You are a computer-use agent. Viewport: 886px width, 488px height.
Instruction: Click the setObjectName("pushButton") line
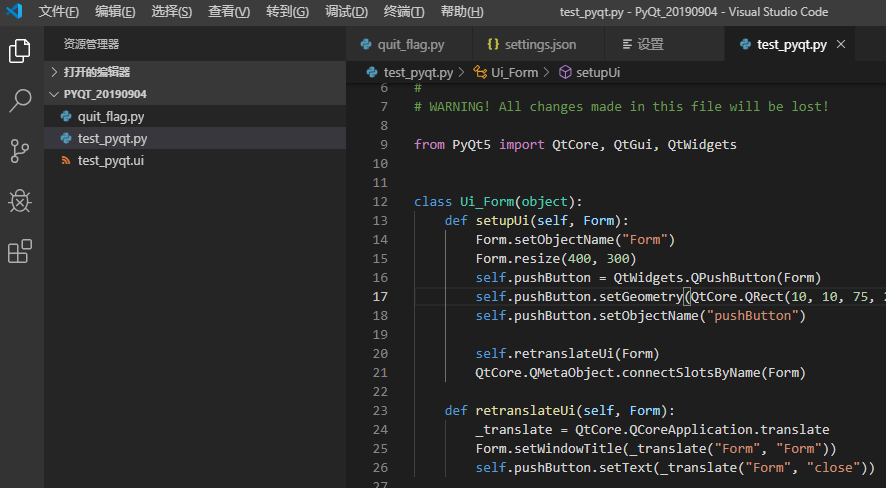pyautogui.click(x=640, y=316)
